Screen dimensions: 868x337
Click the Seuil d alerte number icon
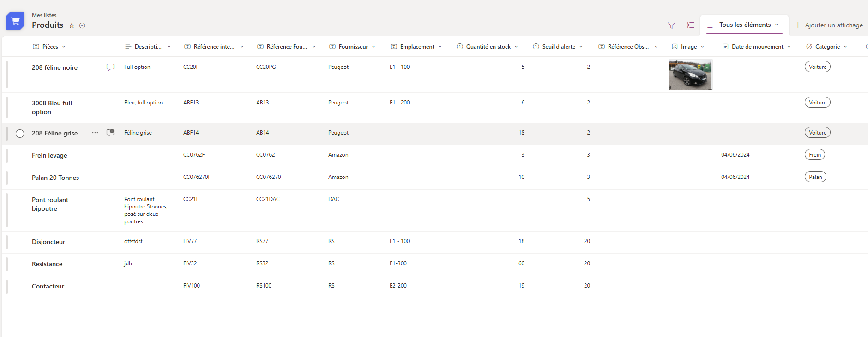tap(536, 47)
